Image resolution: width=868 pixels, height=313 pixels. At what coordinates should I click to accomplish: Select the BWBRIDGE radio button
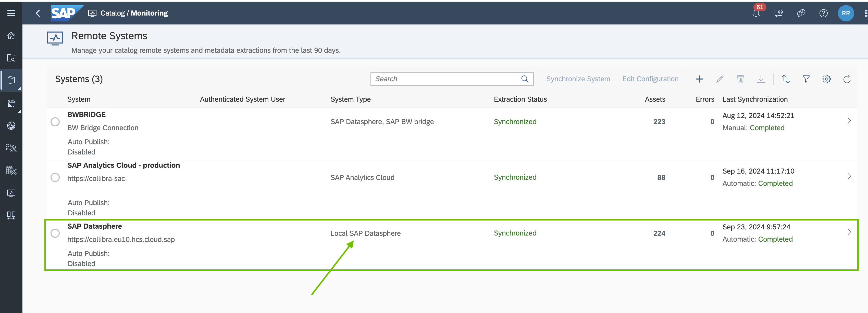coord(55,122)
